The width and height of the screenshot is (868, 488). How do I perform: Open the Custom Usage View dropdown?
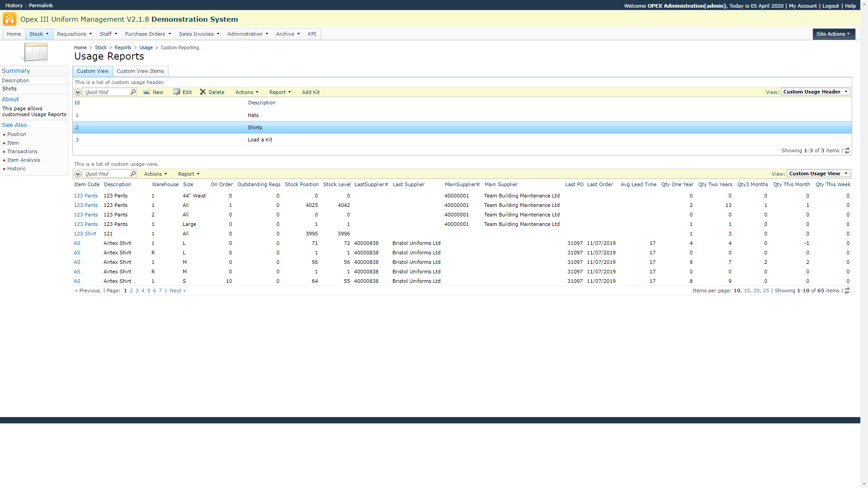click(818, 174)
